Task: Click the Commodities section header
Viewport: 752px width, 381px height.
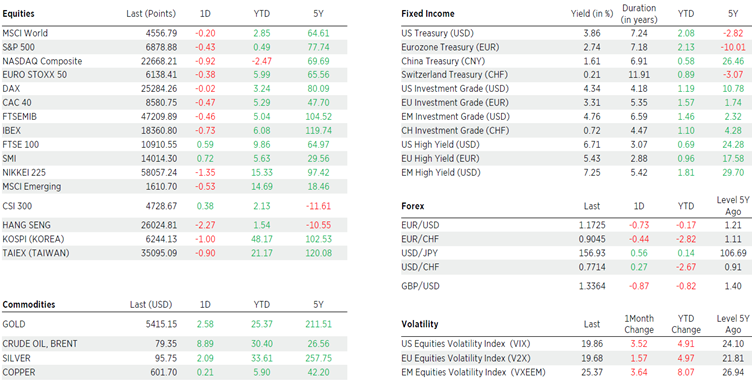Action: click(29, 305)
